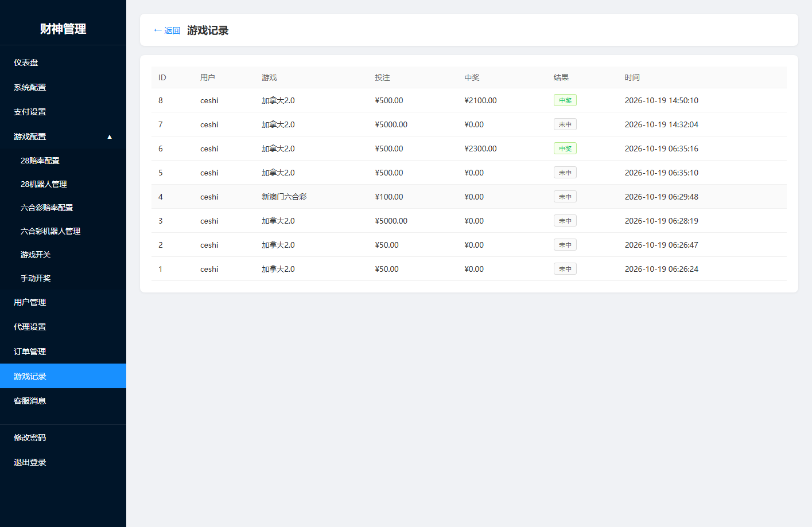The height and width of the screenshot is (527, 812).
Task: Click the ¥2300.00 winnings cell
Action: click(x=481, y=149)
